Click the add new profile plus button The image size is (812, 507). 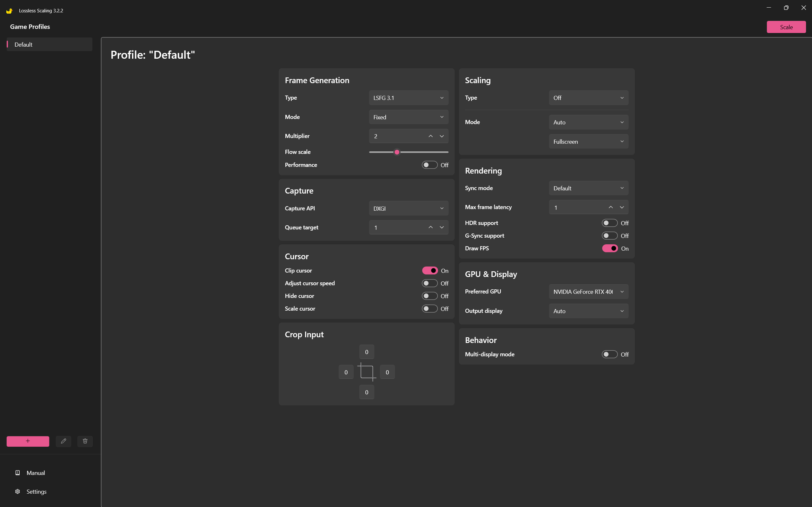click(x=28, y=441)
